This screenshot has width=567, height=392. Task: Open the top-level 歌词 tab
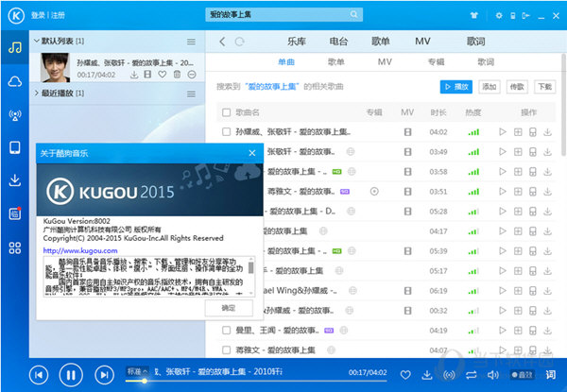coord(475,42)
